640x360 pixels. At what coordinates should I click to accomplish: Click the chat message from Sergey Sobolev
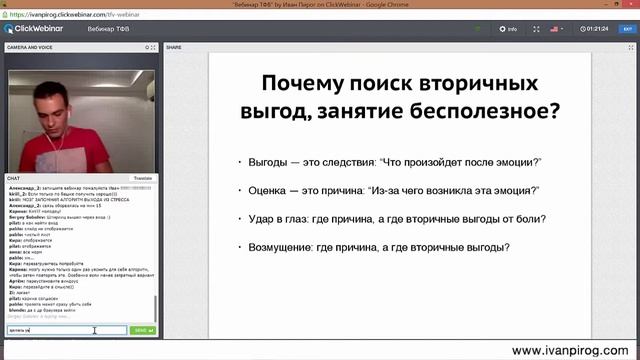click(x=60, y=218)
